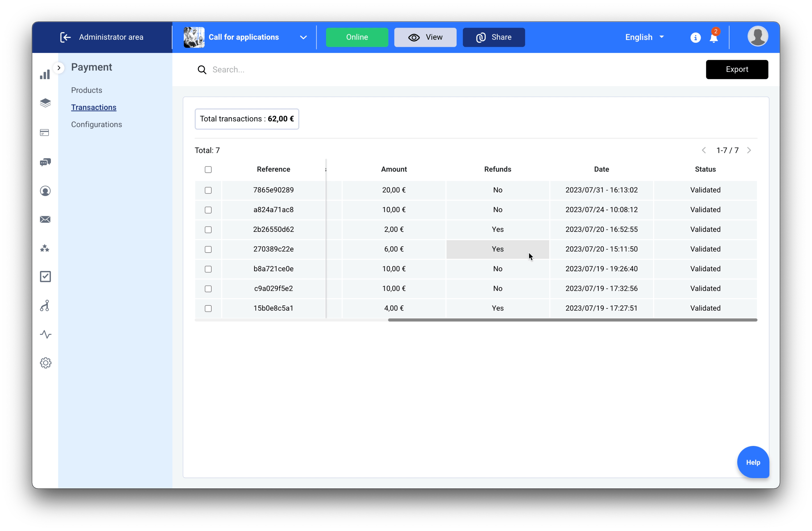The height and width of the screenshot is (531, 812).
Task: Click the highlighted Yes refund cell for 270389c22e
Action: [x=497, y=249]
